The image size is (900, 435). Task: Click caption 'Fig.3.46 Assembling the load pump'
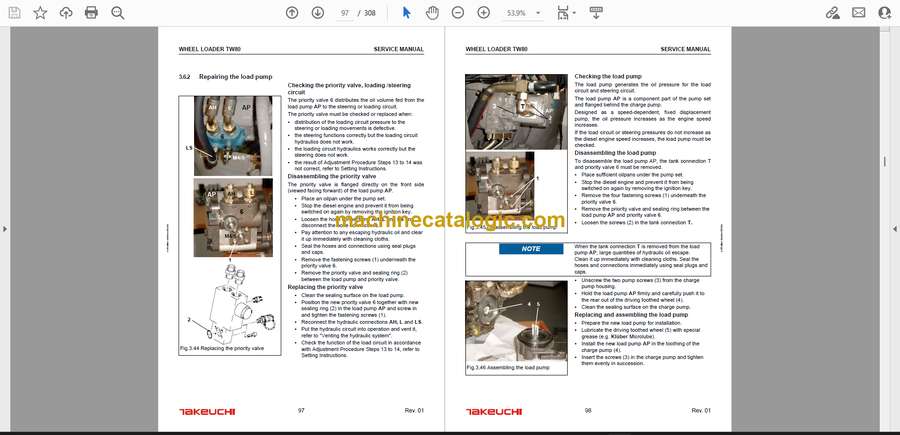point(508,367)
